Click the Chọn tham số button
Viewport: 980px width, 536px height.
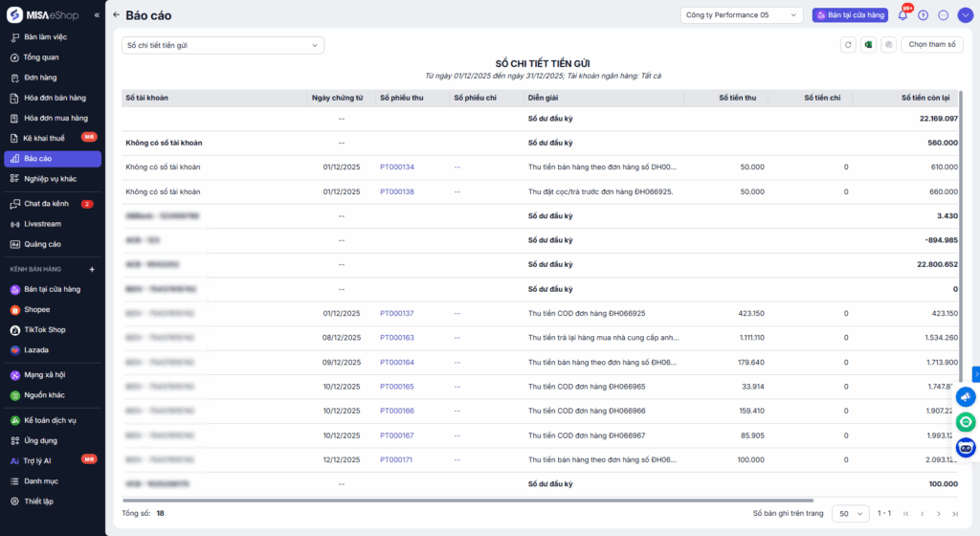(931, 45)
